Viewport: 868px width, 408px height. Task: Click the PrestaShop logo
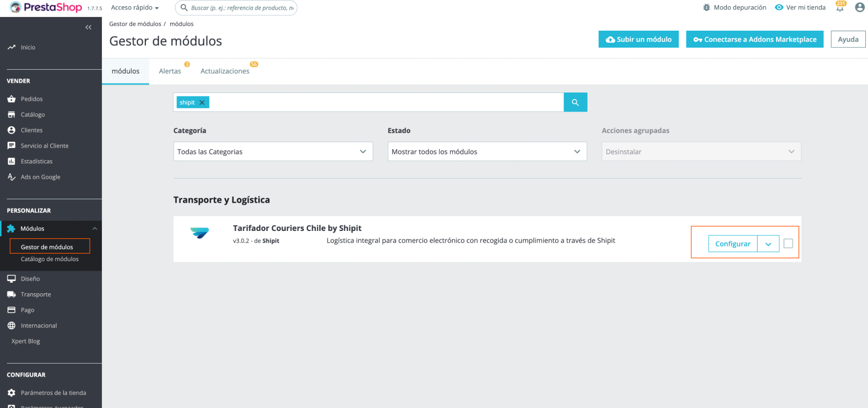pos(46,7)
